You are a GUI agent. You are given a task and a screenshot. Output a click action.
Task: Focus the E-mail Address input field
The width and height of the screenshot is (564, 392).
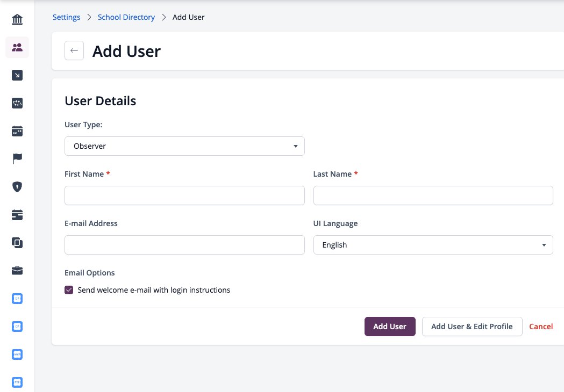click(184, 245)
